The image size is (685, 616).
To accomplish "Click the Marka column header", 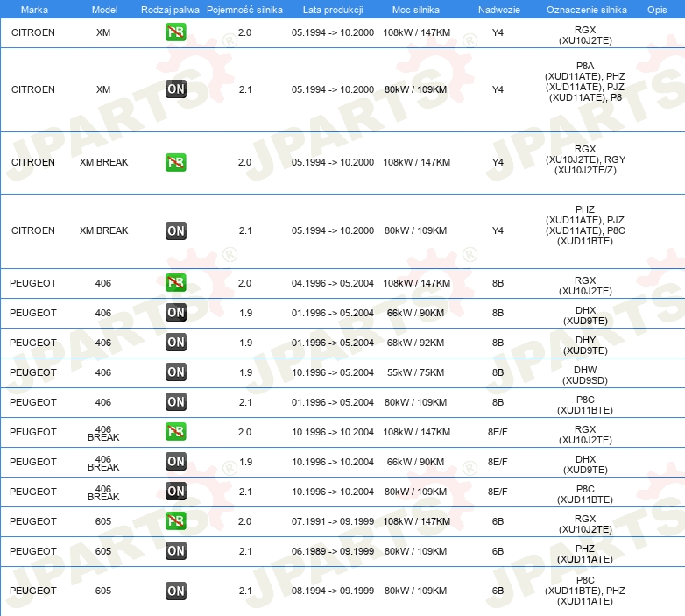I will click(34, 10).
